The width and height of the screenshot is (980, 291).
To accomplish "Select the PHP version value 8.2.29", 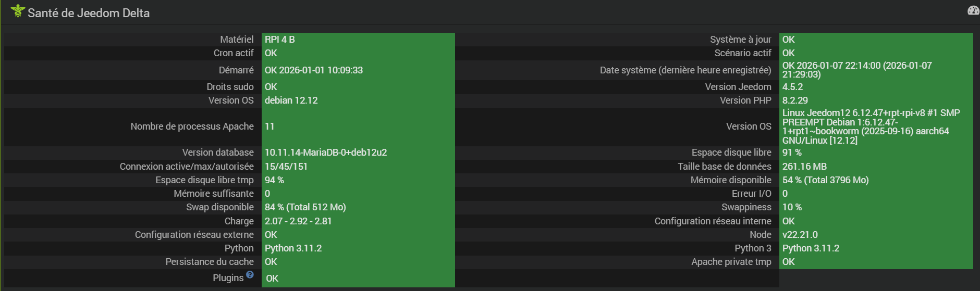I will point(795,100).
